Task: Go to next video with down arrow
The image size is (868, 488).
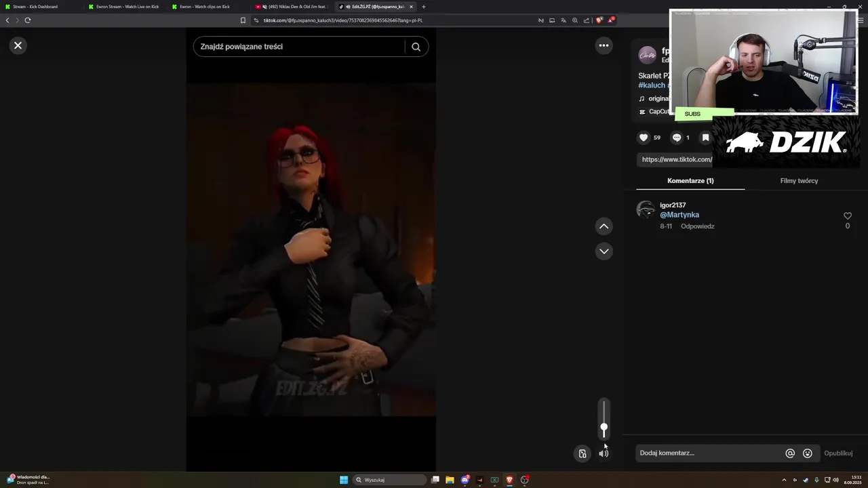Action: click(604, 251)
